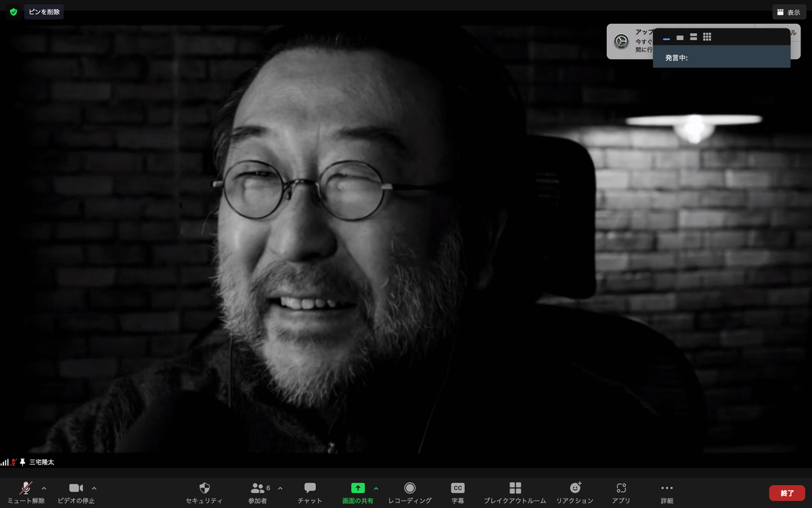The height and width of the screenshot is (508, 812).
Task: Click the ピンを削除 remove pin button
Action: (44, 12)
